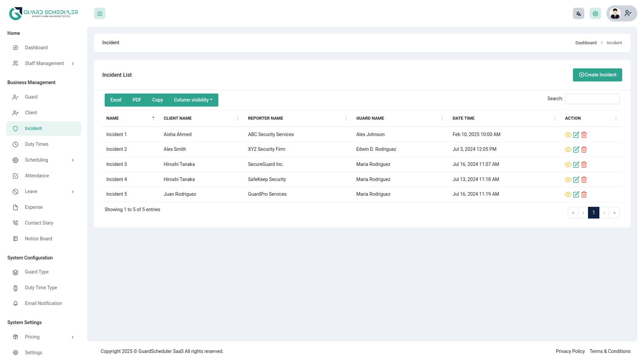
Task: View details of Incident 1
Action: coord(568,135)
